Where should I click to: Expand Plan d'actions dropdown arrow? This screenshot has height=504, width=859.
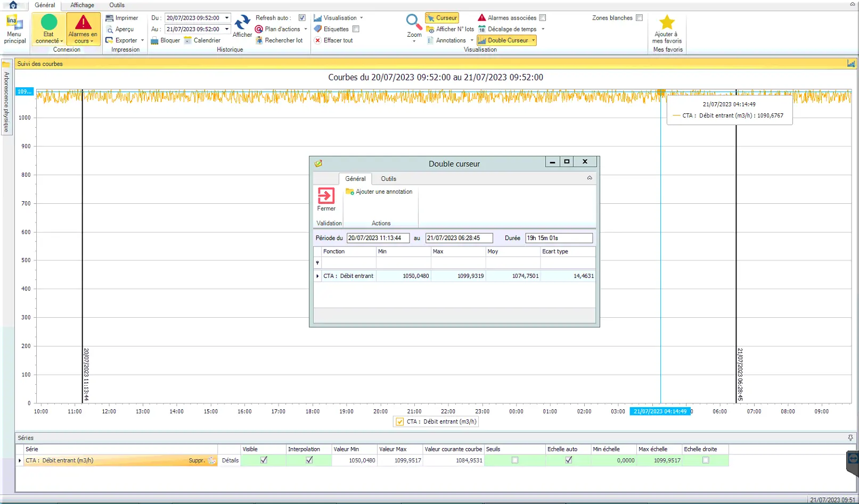(306, 29)
